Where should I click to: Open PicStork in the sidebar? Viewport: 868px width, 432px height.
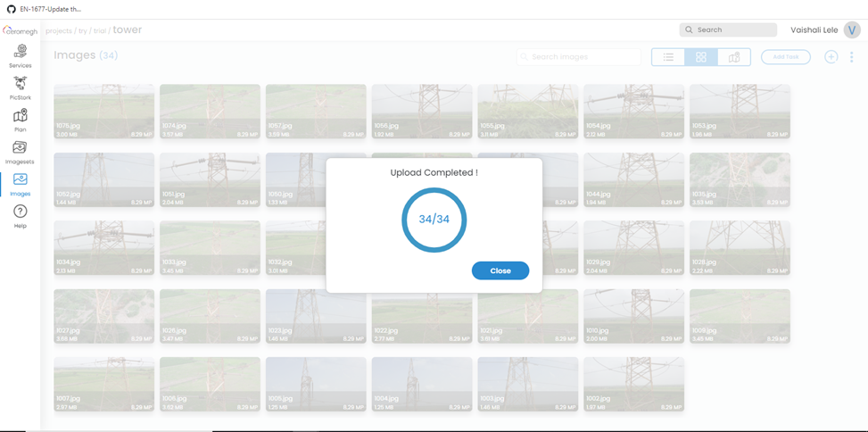[x=21, y=88]
